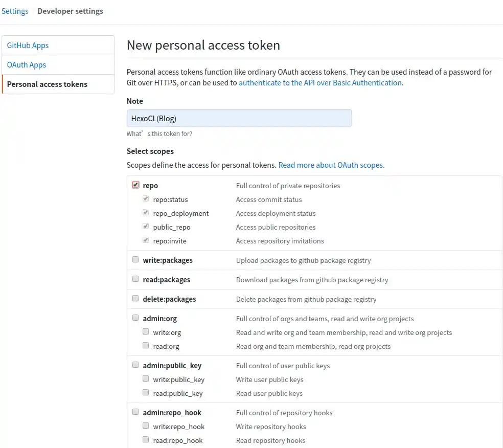
Task: Select the Personal access tokens sidebar item
Action: pos(48,84)
